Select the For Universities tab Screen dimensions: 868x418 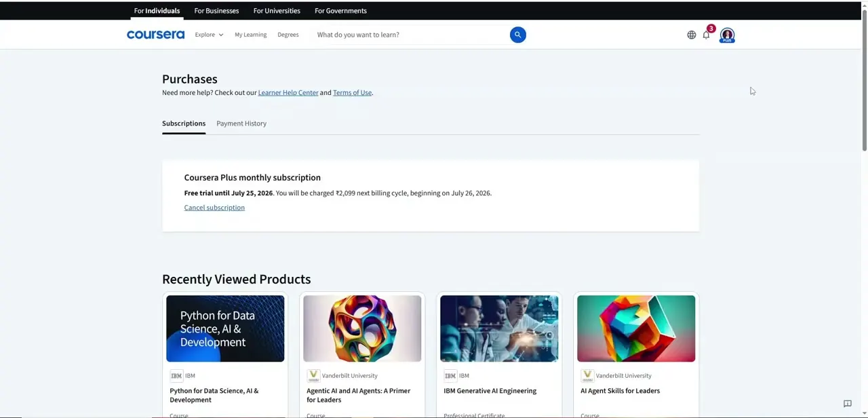click(x=277, y=11)
